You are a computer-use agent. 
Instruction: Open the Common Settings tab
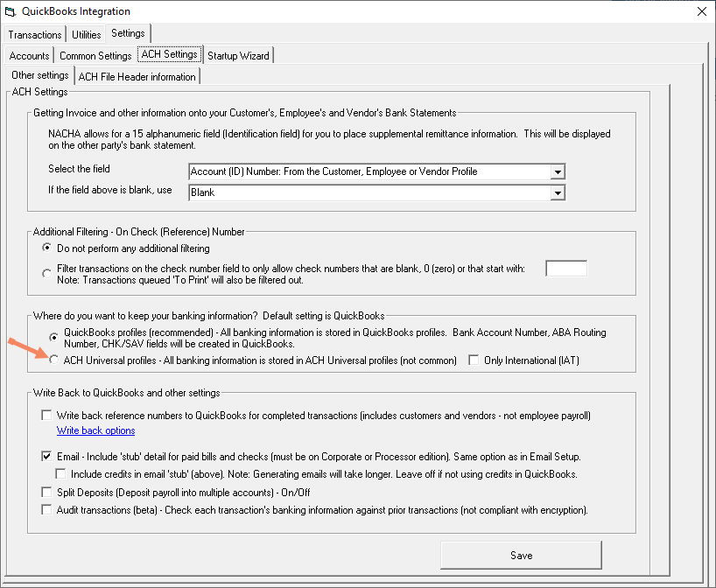point(95,56)
